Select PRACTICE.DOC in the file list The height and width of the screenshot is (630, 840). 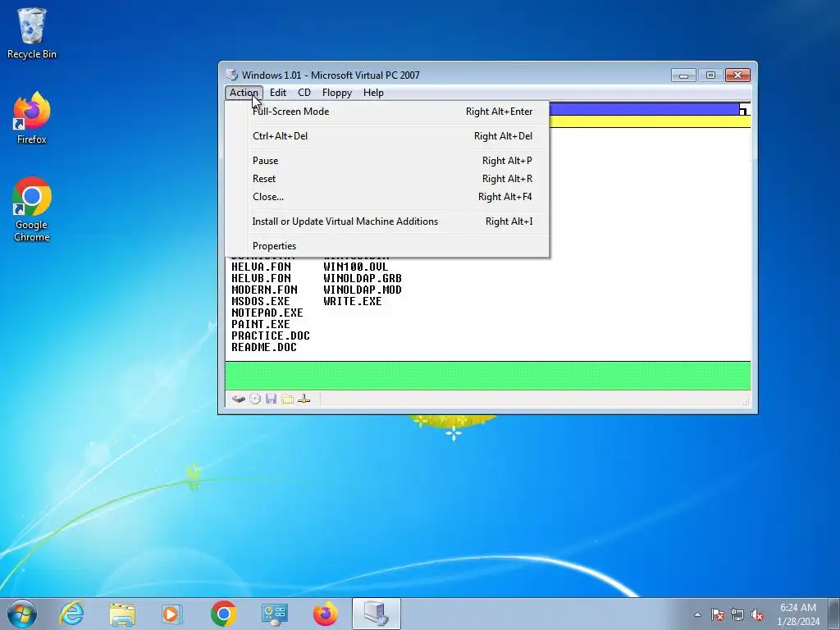pyautogui.click(x=271, y=336)
